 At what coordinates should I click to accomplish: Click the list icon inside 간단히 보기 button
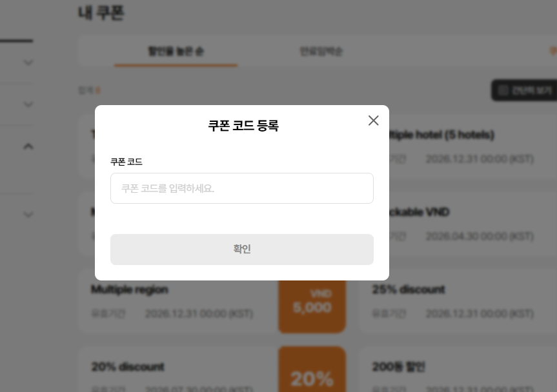pos(503,90)
